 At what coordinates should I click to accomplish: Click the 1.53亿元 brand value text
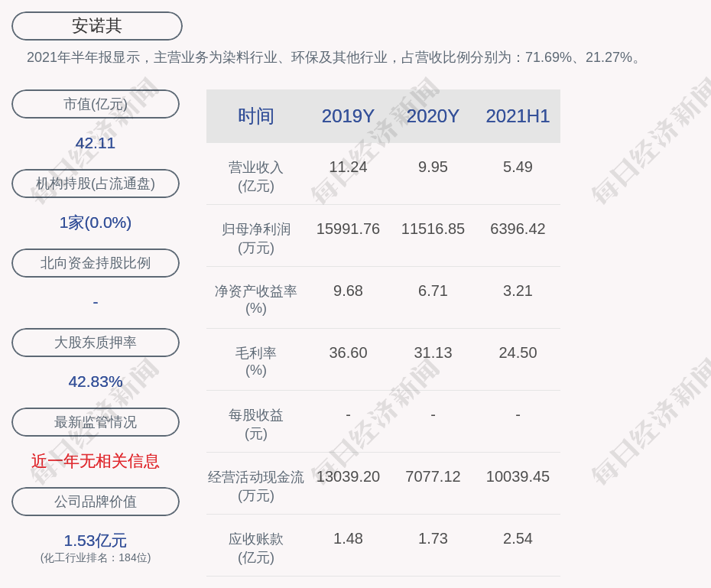point(96,541)
